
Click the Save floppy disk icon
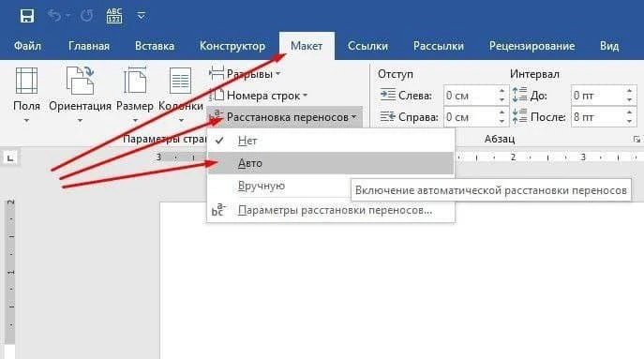coord(27,16)
